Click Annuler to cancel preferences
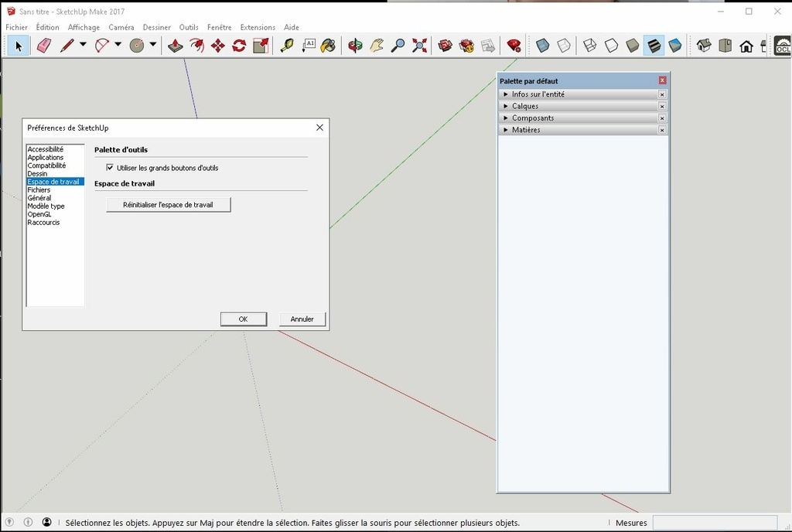 [x=302, y=319]
